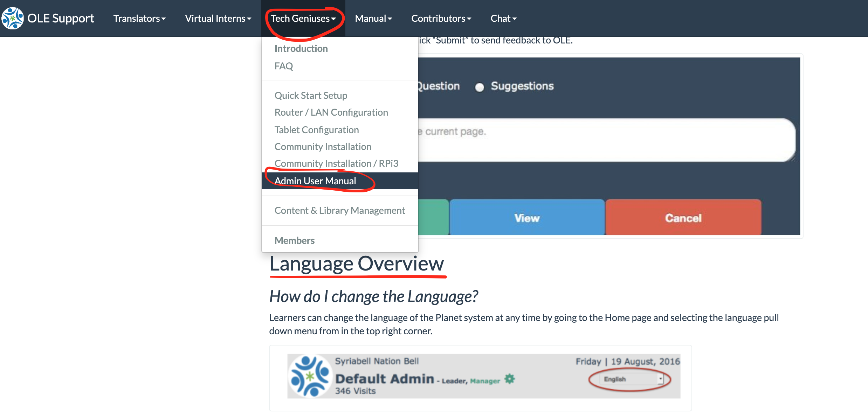Click the Language Overview heading
This screenshot has width=868, height=417.
[357, 264]
